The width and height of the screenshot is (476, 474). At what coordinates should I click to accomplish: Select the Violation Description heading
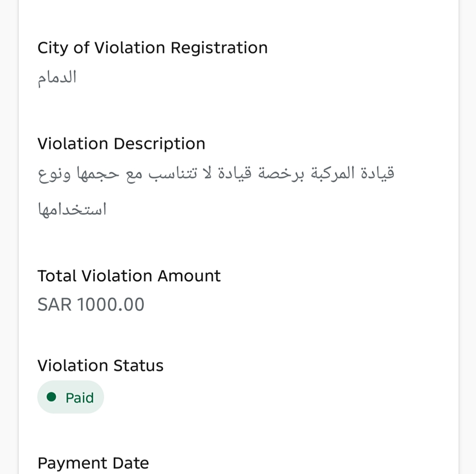(x=121, y=144)
